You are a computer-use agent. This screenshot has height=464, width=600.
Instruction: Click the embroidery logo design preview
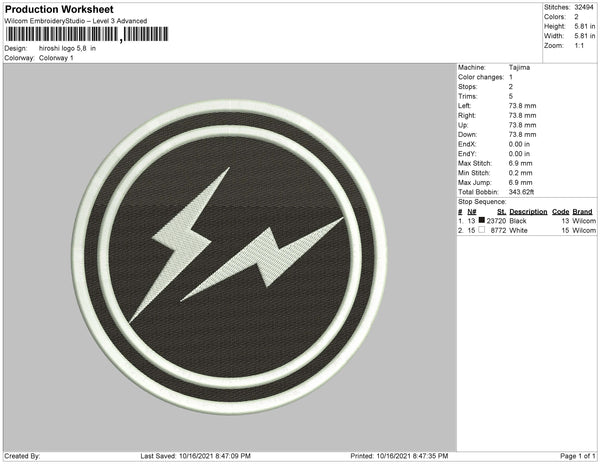pyautogui.click(x=230, y=257)
